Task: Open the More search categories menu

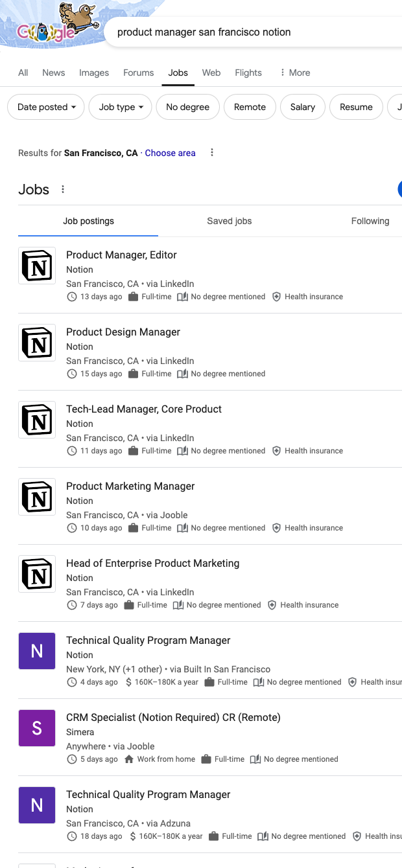Action: tap(295, 73)
